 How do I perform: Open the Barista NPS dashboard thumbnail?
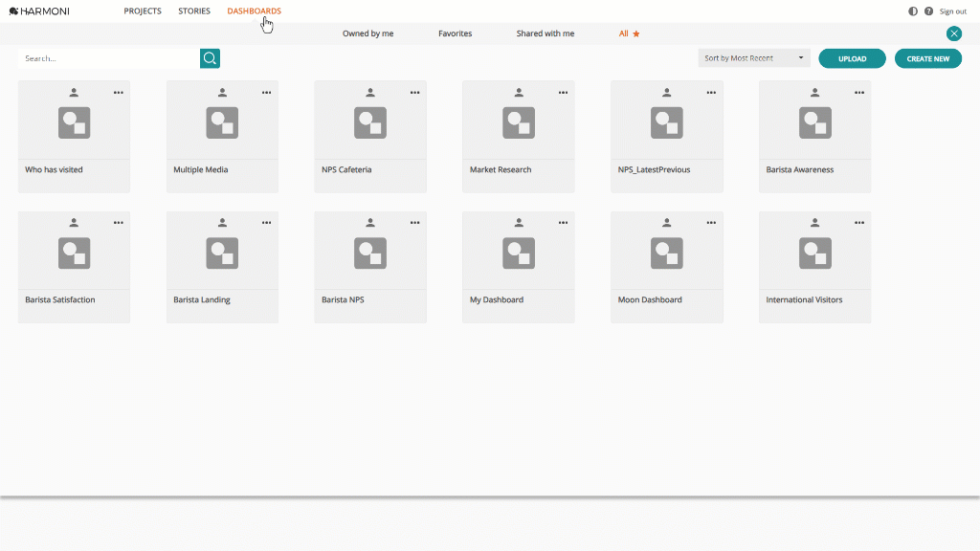coord(370,253)
